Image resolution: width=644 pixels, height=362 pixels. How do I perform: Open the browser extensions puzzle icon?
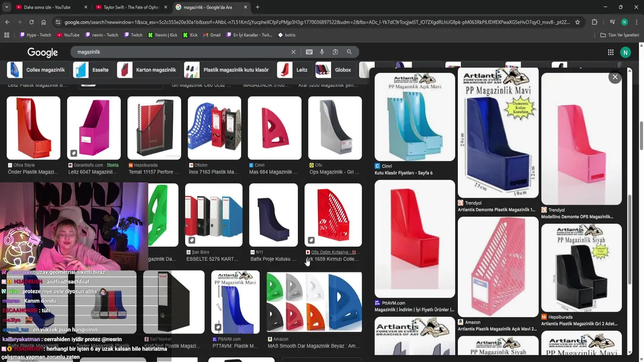594,22
